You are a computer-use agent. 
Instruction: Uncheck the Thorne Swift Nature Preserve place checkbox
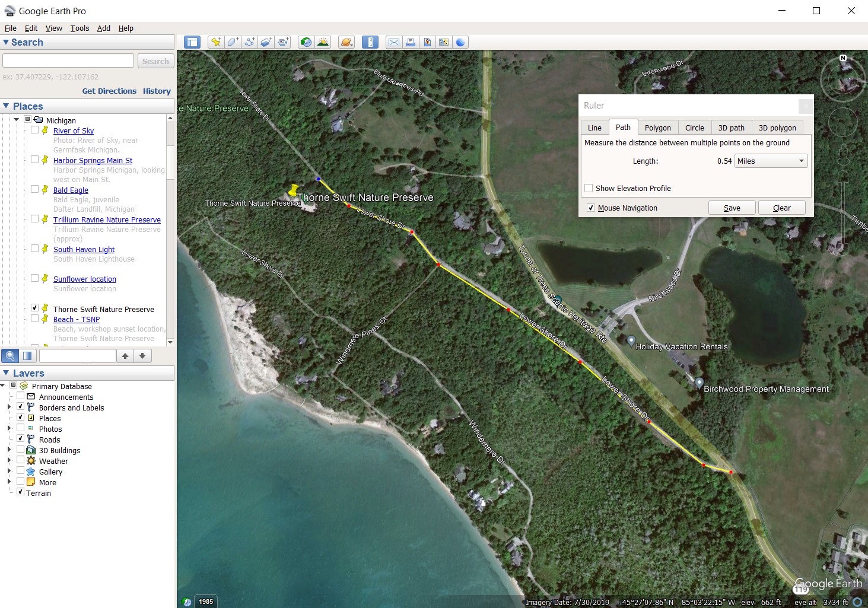pyautogui.click(x=34, y=308)
